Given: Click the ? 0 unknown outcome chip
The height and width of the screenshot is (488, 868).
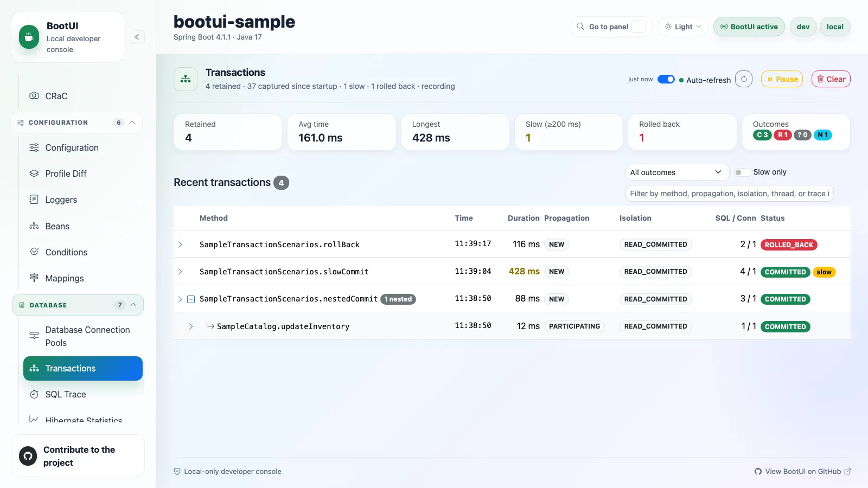Looking at the screenshot, I should (802, 135).
